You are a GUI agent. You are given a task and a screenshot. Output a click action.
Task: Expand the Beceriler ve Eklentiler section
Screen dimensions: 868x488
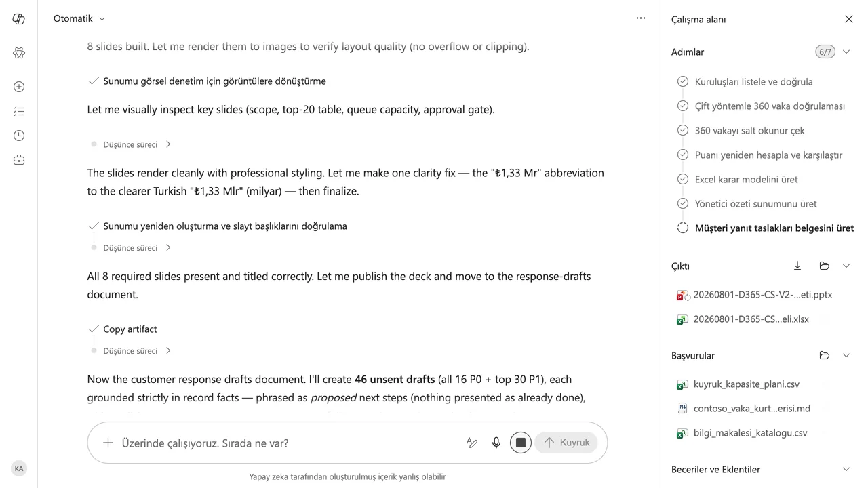click(846, 469)
